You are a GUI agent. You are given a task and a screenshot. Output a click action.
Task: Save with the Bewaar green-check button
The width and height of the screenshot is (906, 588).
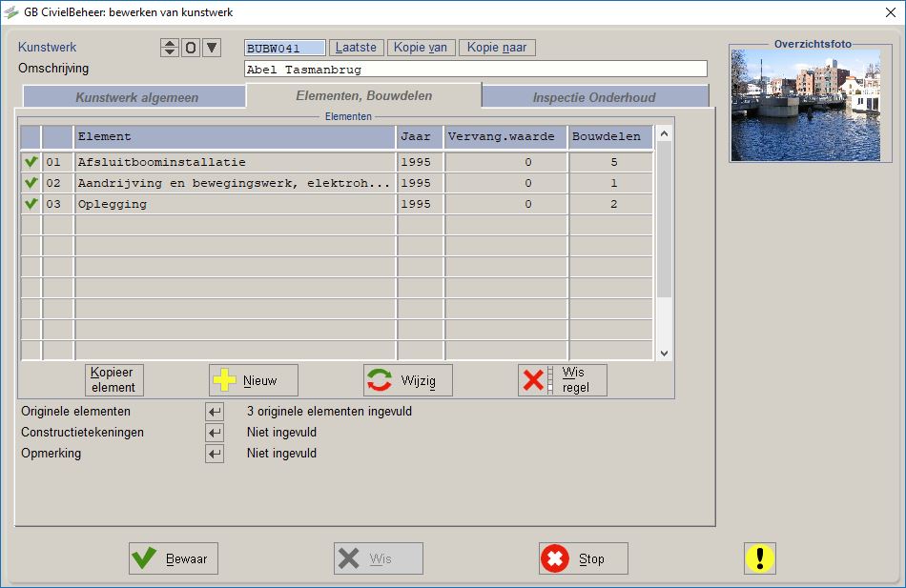click(x=174, y=558)
